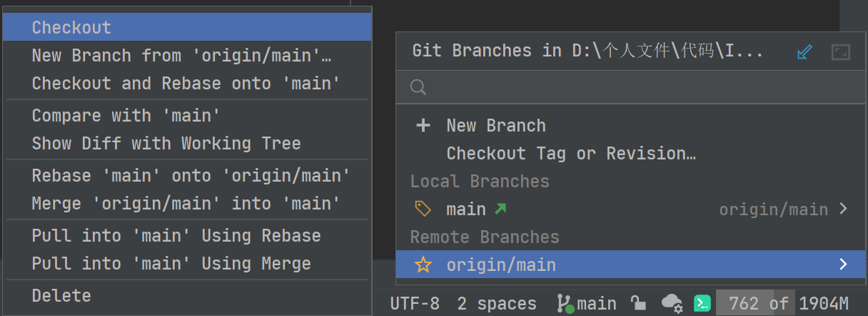This screenshot has height=316, width=868.
Task: Click Checkout Tag or Revision…
Action: 570,153
